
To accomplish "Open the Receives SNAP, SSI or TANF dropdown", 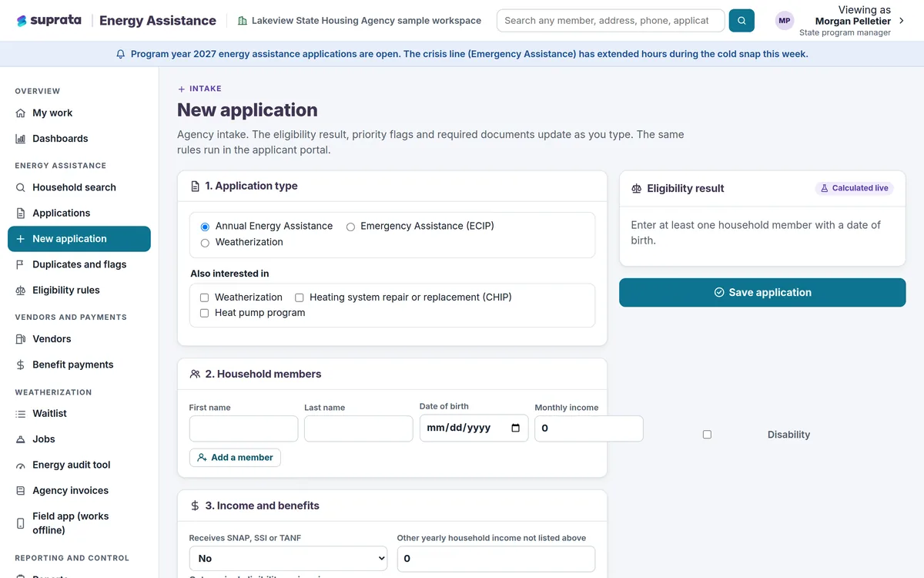I will coord(288,559).
